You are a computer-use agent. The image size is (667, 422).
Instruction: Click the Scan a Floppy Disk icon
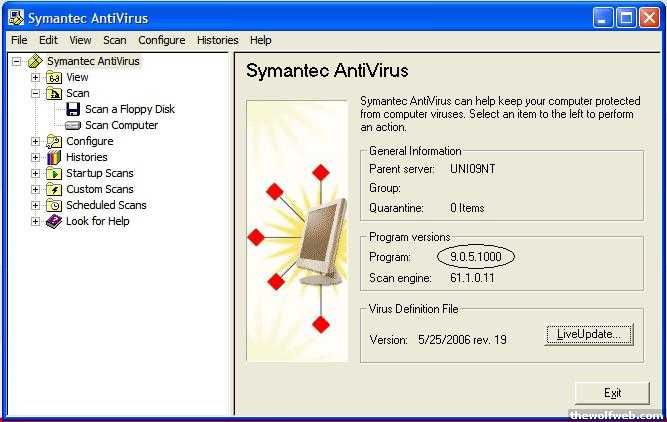coord(73,109)
